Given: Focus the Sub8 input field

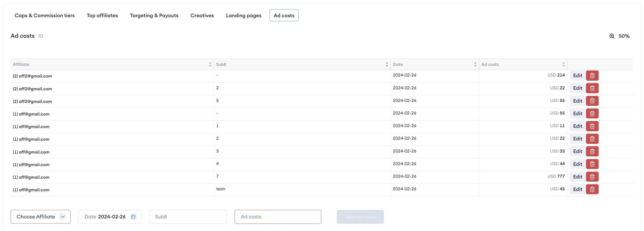Looking at the screenshot, I should coord(188,217).
